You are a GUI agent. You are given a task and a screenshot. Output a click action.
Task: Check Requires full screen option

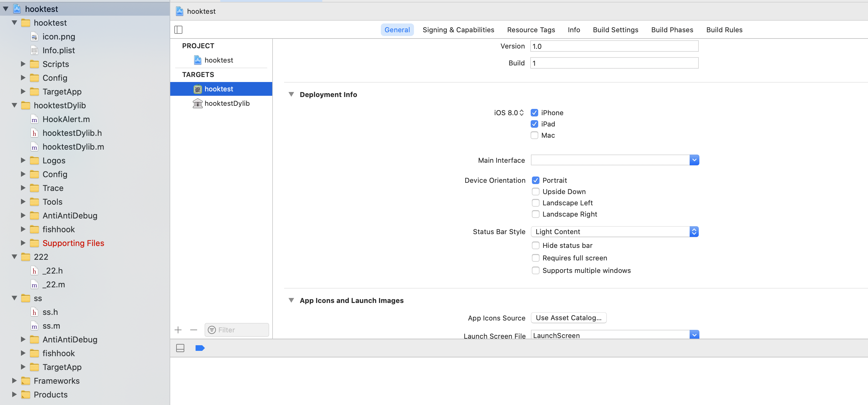(x=535, y=258)
